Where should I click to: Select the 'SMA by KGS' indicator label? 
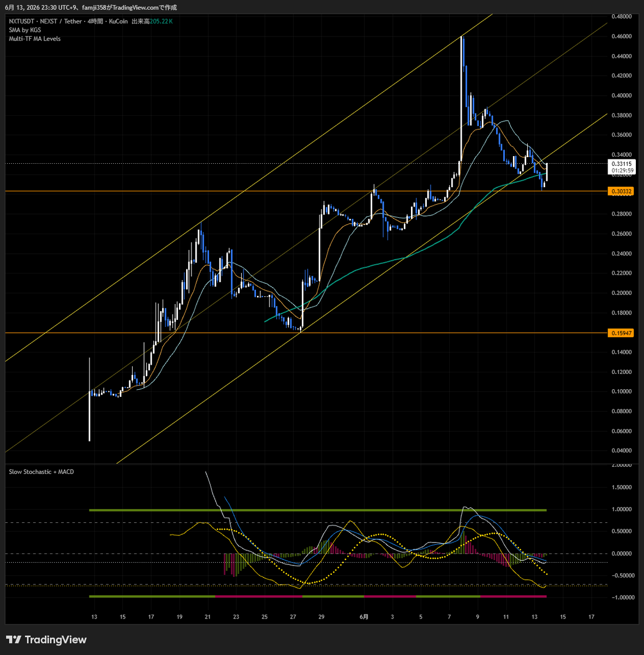click(25, 30)
